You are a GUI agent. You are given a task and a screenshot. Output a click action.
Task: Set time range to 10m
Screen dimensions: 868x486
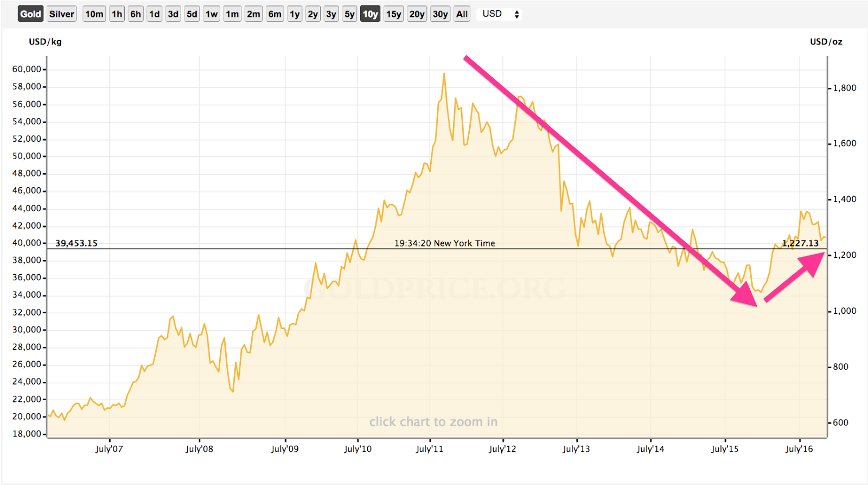[94, 14]
